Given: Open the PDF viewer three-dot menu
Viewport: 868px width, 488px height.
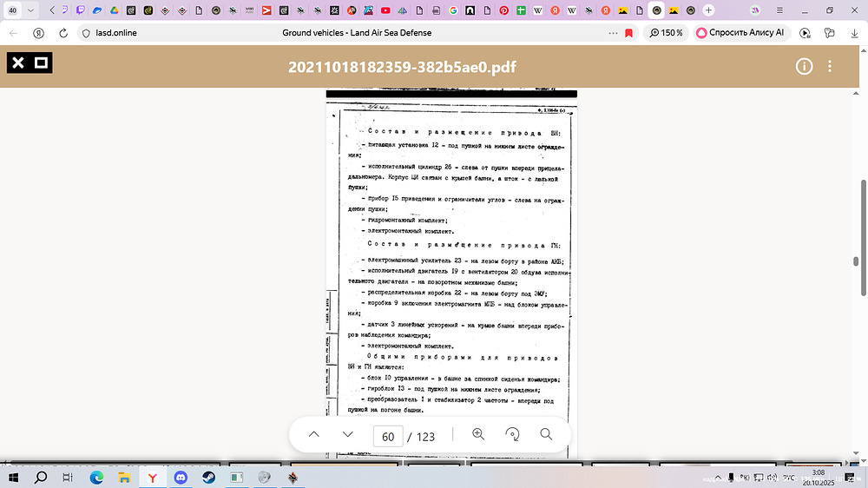Looking at the screenshot, I should [831, 67].
